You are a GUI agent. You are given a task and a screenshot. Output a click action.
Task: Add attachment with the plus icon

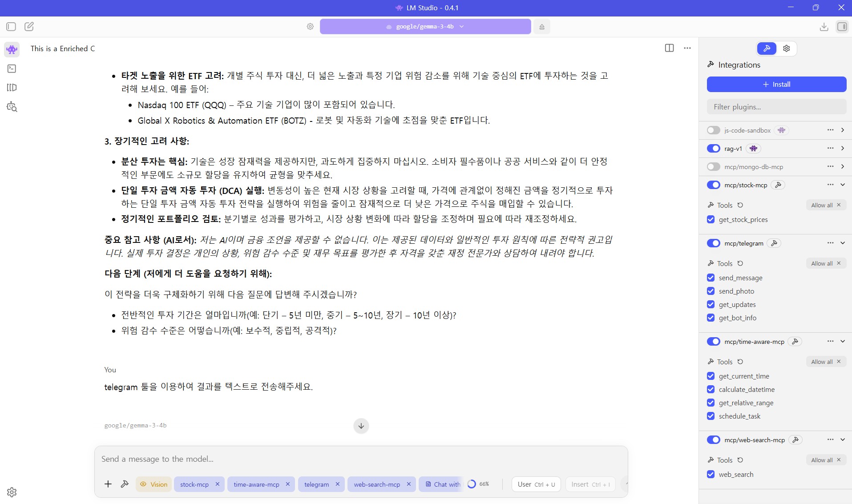click(108, 484)
